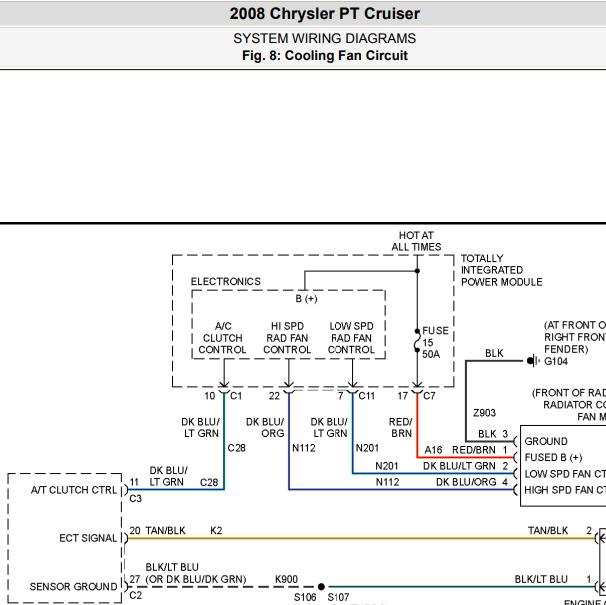606x605 pixels.
Task: Click connector label 'C3'
Action: (x=135, y=499)
